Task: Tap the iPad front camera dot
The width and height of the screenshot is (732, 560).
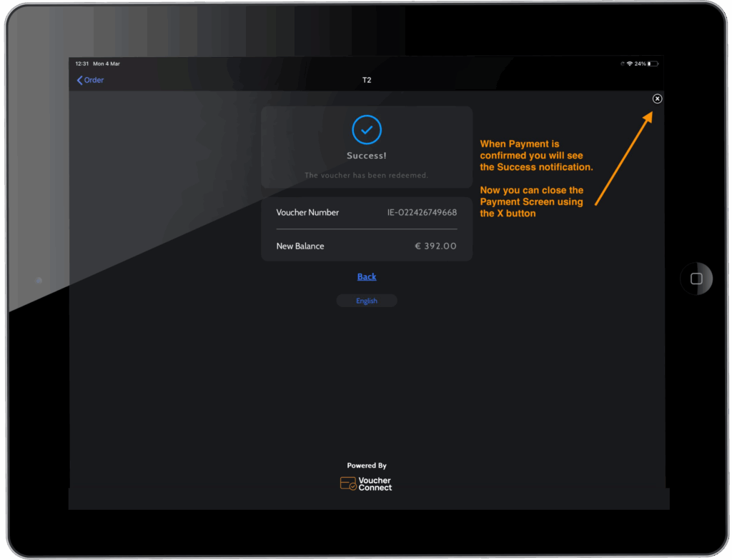Action: [x=39, y=281]
